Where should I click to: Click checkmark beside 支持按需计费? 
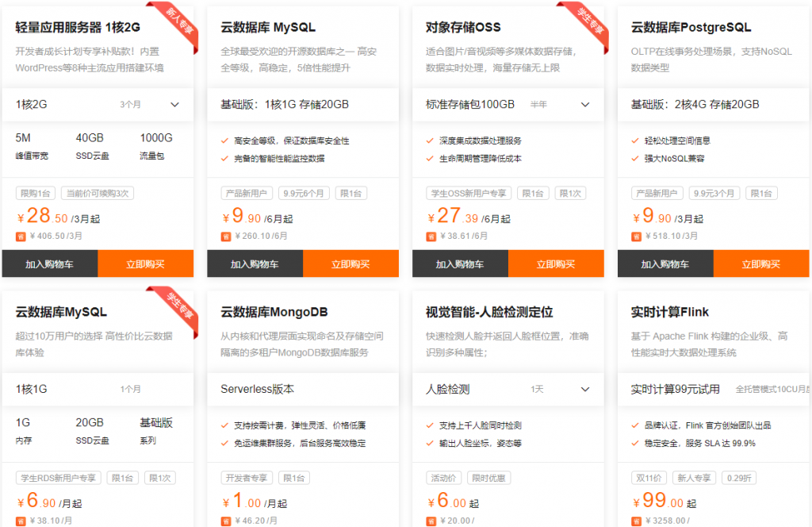tap(224, 425)
